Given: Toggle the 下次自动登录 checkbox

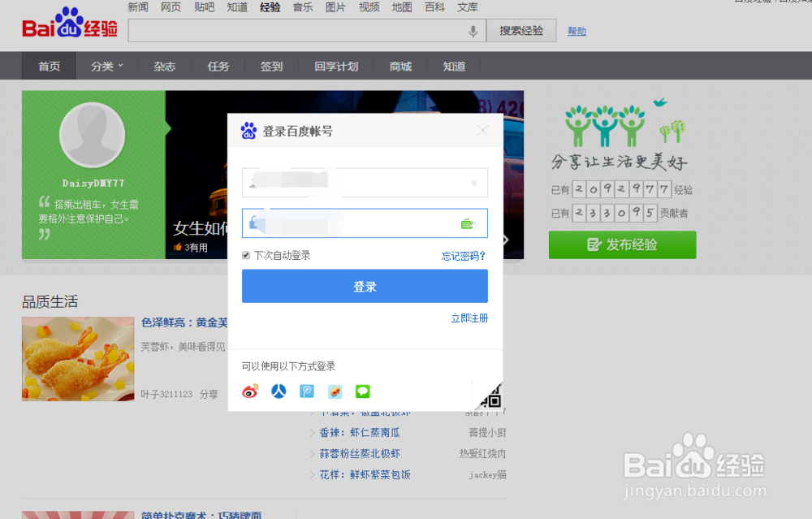Looking at the screenshot, I should 246,255.
